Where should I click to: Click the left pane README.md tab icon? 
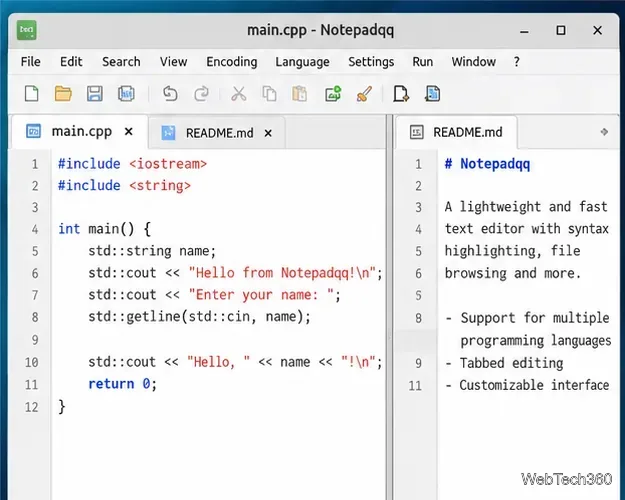click(x=168, y=133)
